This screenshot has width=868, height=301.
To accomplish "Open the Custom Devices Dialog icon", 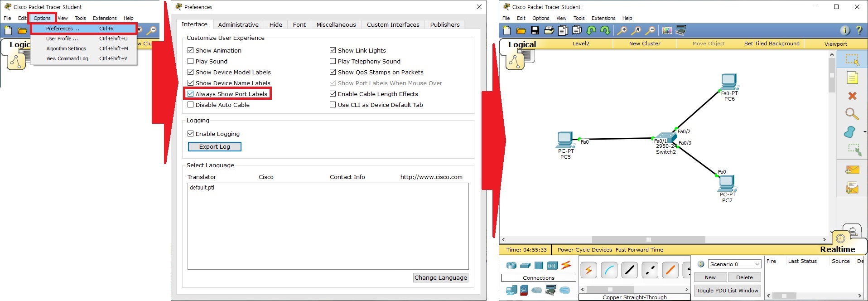I will click(x=681, y=30).
